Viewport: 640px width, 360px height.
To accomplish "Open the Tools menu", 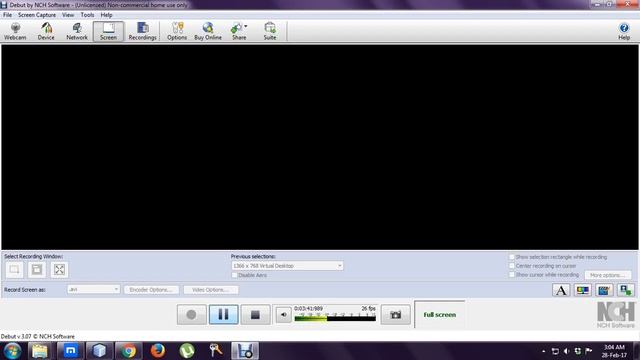I will [x=87, y=15].
